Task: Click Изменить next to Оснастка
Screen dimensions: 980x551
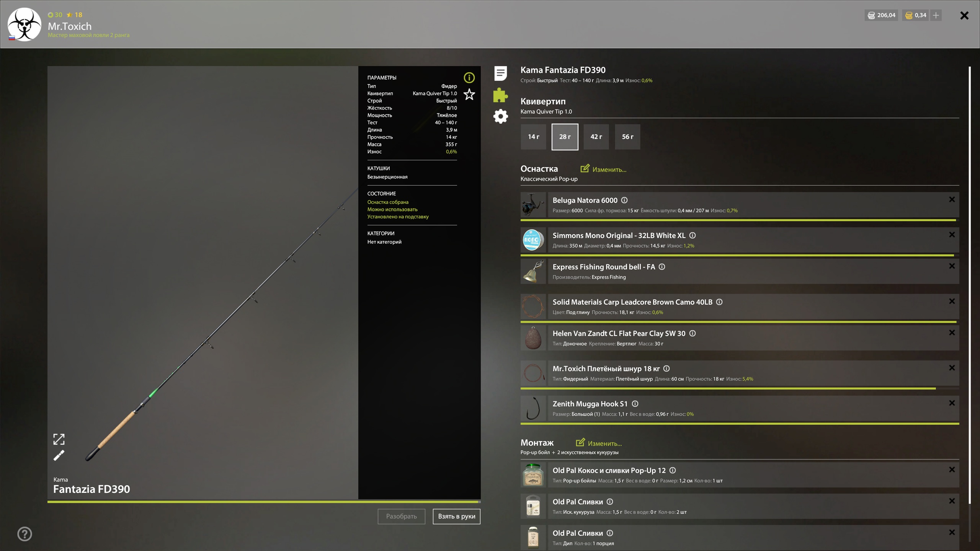Action: point(603,169)
